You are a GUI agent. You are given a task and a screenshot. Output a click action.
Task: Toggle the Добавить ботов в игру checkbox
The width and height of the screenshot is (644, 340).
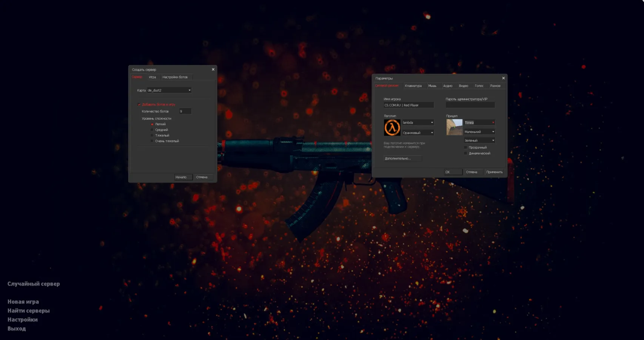(139, 104)
